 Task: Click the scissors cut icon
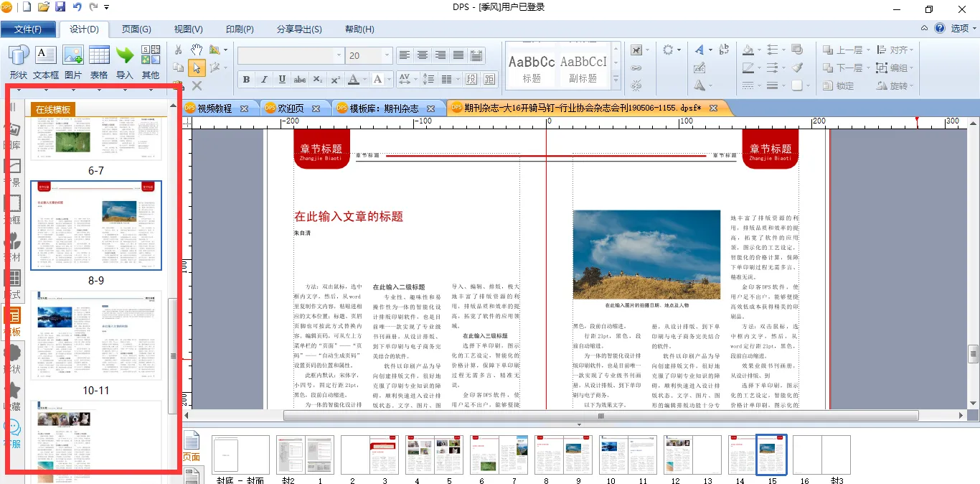[178, 50]
